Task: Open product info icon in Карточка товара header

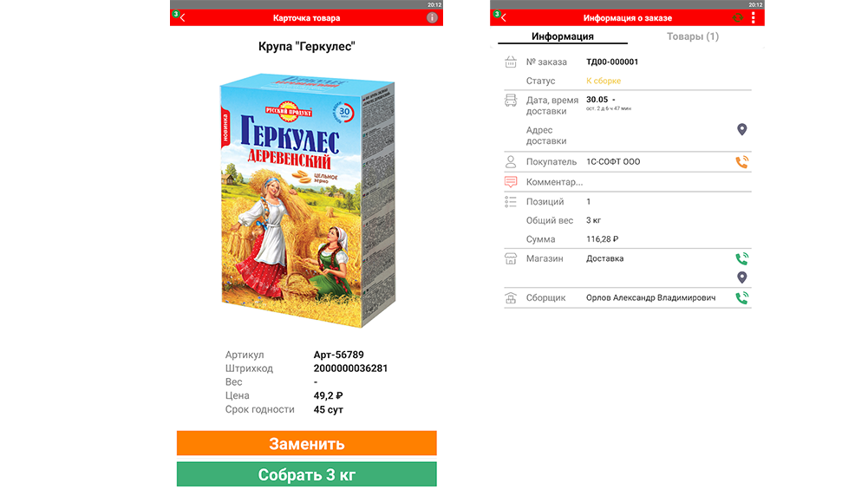Action: click(x=432, y=17)
